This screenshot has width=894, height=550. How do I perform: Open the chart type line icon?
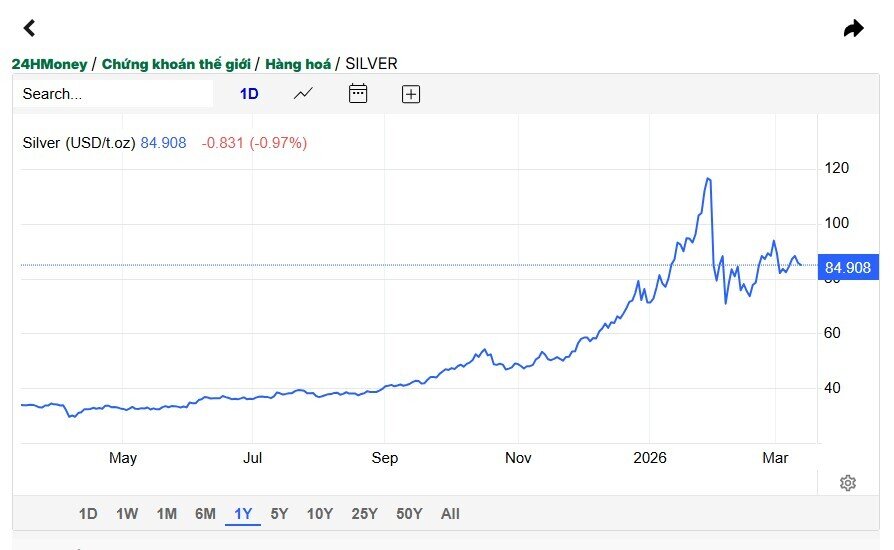pyautogui.click(x=303, y=93)
